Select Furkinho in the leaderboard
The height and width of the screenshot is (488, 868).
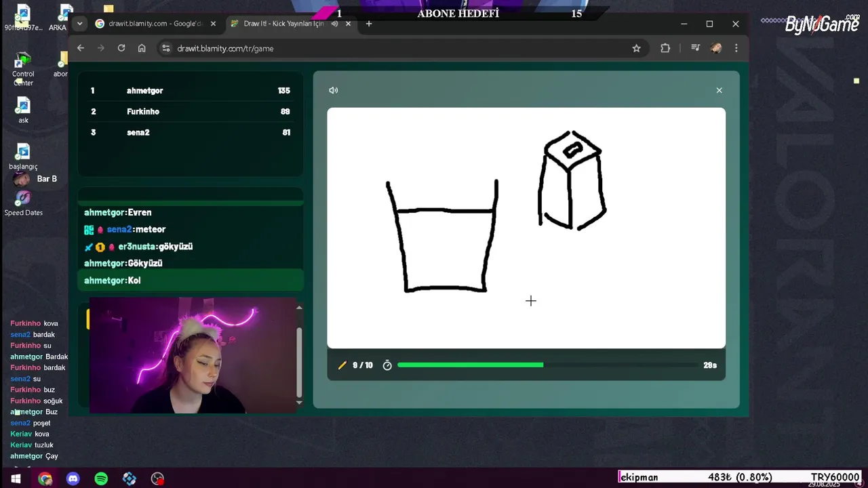143,112
